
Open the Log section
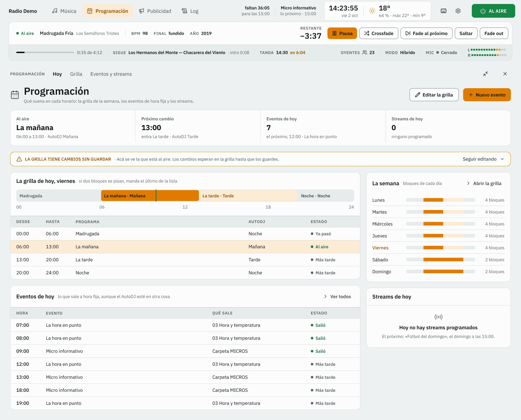(x=190, y=11)
